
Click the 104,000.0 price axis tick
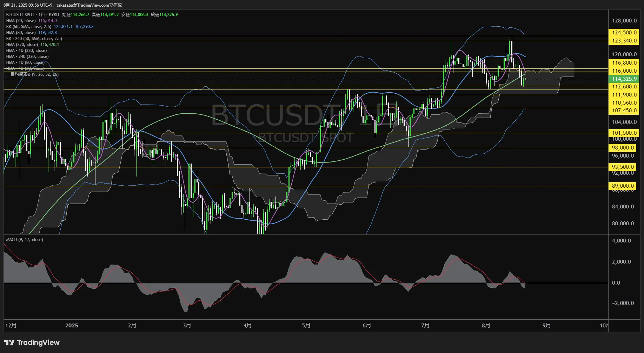[624, 122]
